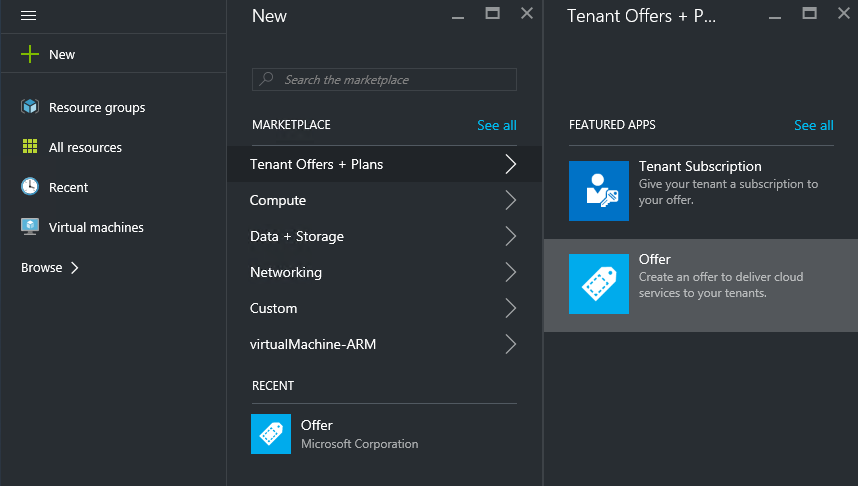Screen dimensions: 858x486
Task: Click the Recent clock icon
Action: (30, 187)
